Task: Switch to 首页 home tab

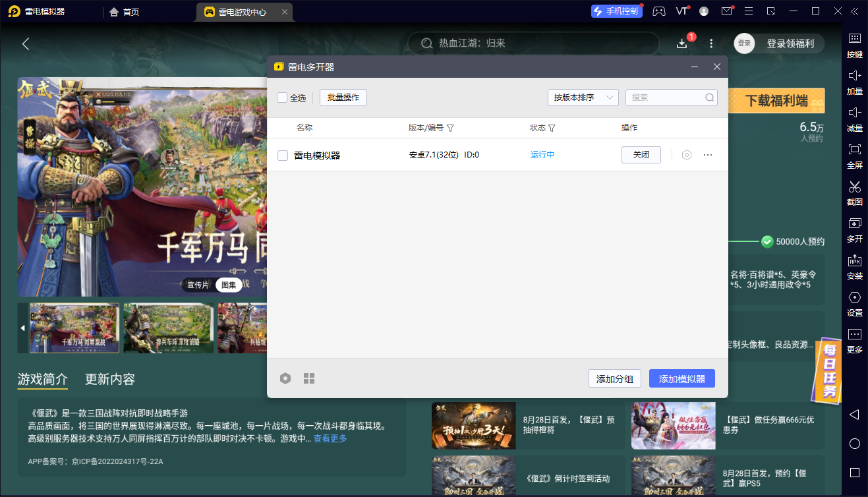Action: point(125,12)
